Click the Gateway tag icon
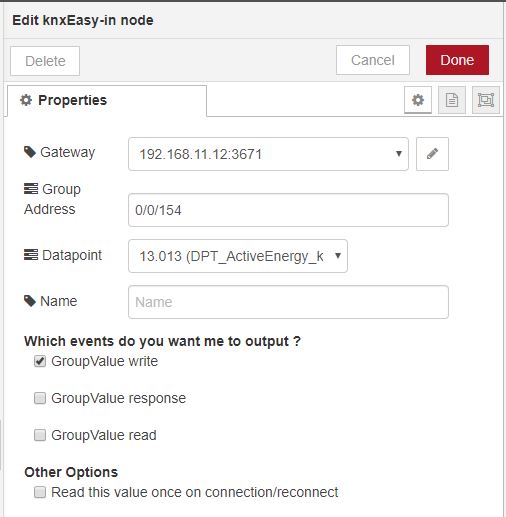The height and width of the screenshot is (517, 506). click(30, 152)
